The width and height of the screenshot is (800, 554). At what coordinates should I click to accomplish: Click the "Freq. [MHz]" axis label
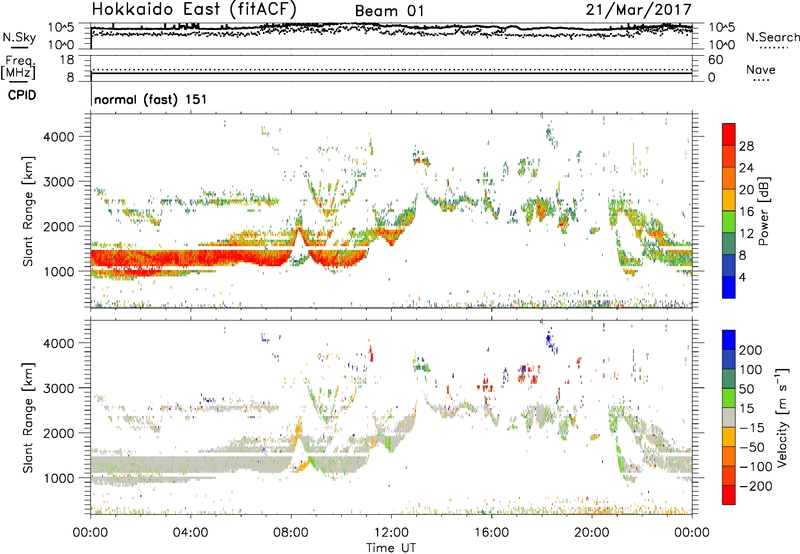(x=19, y=67)
